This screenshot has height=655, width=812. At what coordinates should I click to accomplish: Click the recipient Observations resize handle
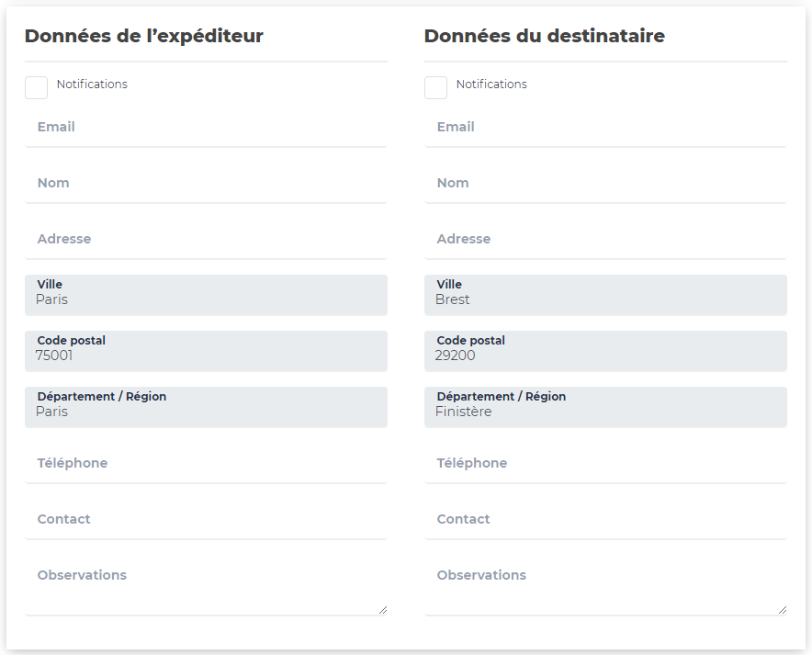[x=783, y=610]
